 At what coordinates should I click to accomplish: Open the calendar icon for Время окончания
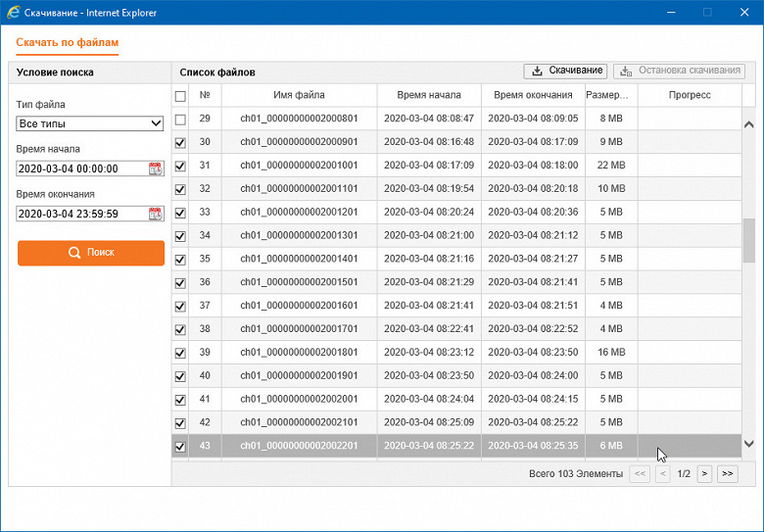click(x=156, y=214)
